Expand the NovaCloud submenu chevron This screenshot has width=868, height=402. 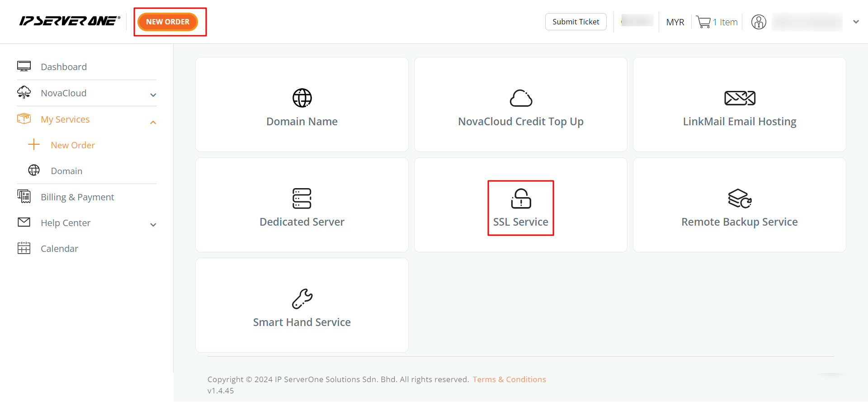tap(153, 95)
